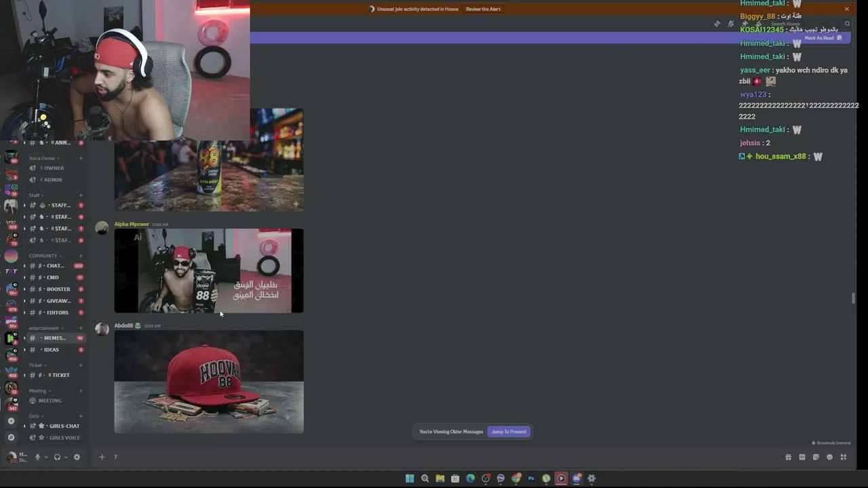Jump To Present messages
Viewport: 868px width, 488px height.
point(509,432)
